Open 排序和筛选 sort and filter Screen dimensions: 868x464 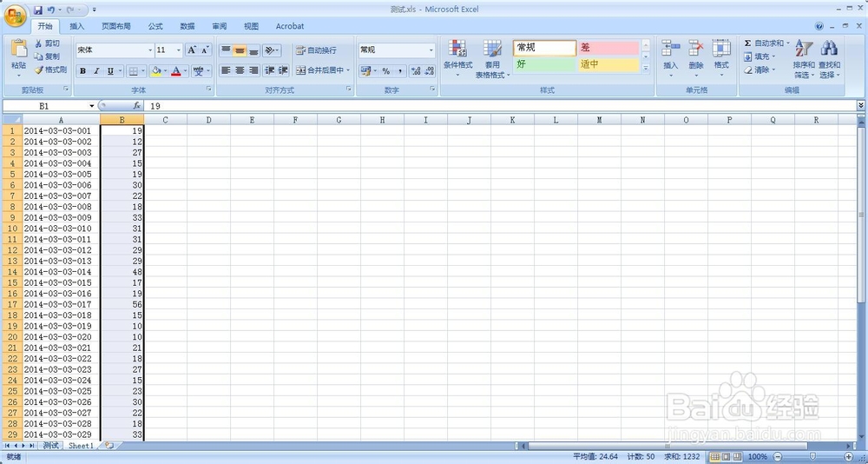tap(804, 59)
